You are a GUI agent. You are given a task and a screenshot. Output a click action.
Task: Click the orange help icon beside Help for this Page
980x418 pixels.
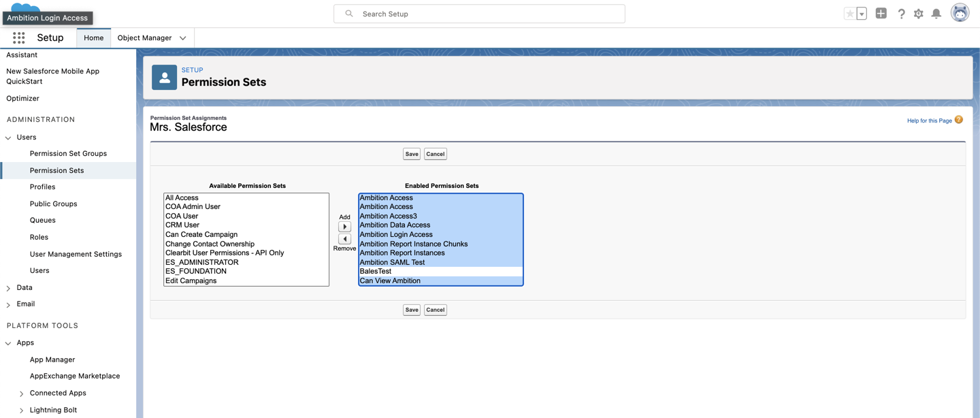pos(959,120)
